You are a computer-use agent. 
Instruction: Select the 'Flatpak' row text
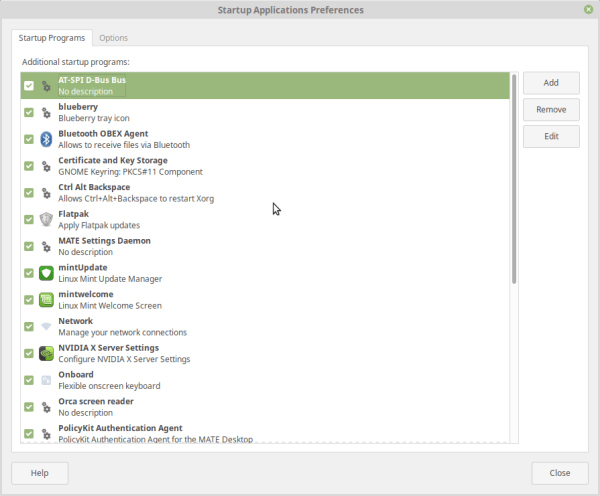point(99,220)
